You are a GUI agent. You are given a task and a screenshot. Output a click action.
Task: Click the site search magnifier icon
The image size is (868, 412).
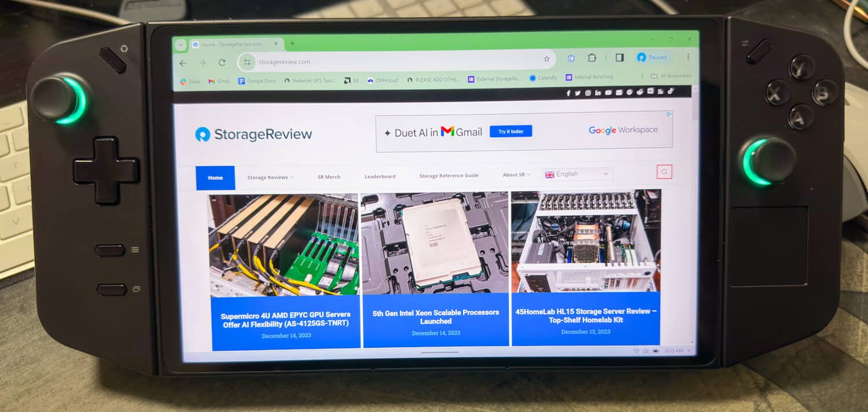click(x=664, y=171)
